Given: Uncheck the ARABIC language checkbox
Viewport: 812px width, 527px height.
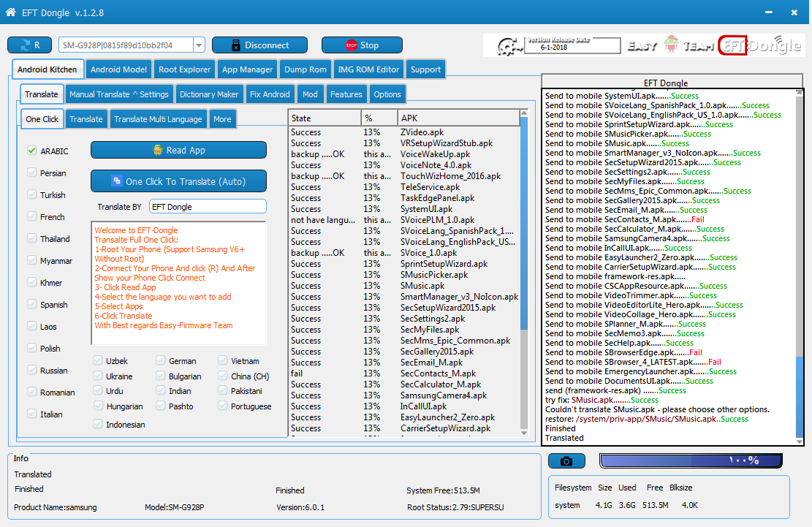Looking at the screenshot, I should (x=32, y=151).
